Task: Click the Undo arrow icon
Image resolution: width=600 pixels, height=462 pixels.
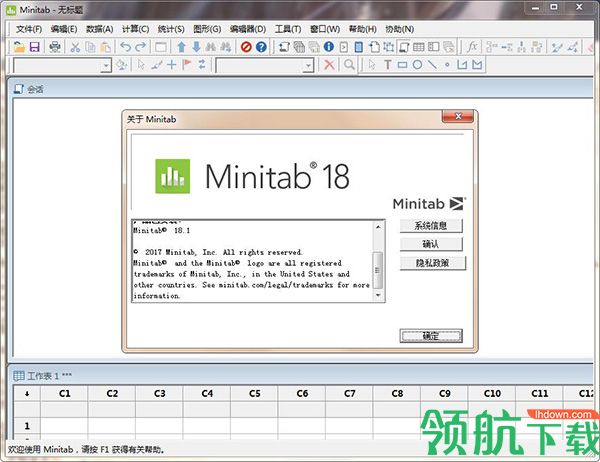Action: pyautogui.click(x=126, y=47)
